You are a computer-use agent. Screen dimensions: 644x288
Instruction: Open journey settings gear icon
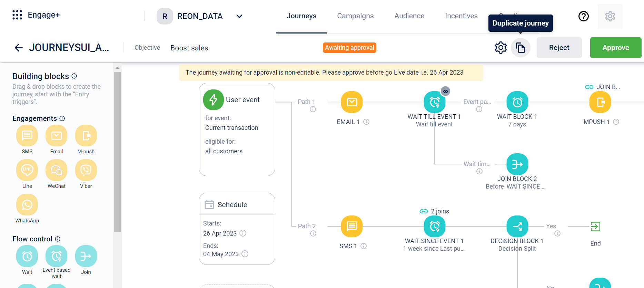501,48
